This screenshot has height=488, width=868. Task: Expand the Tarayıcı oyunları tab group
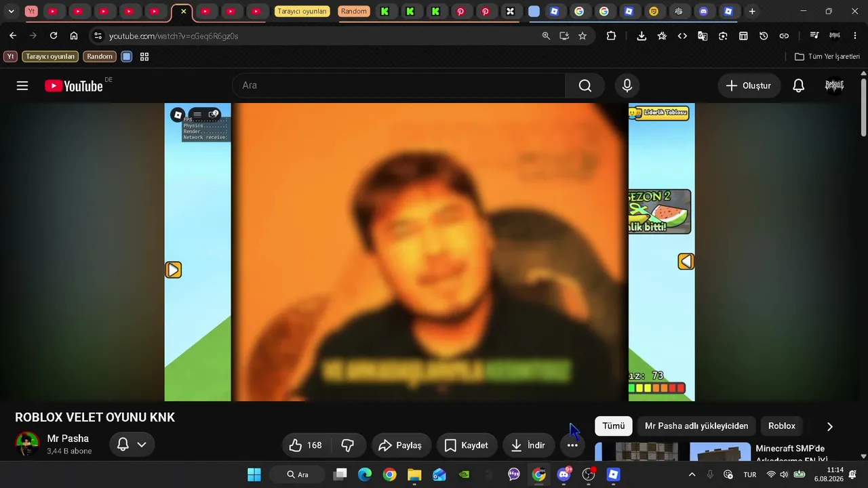point(302,12)
